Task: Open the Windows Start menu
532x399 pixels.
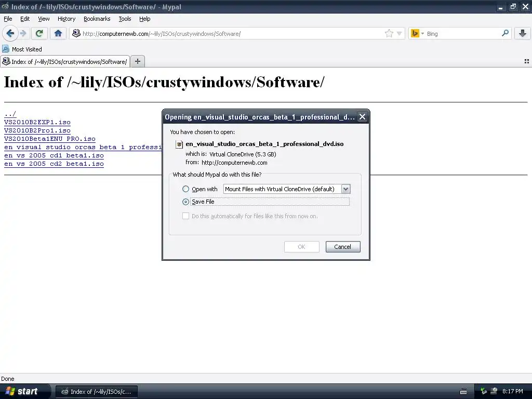Action: tap(24, 391)
